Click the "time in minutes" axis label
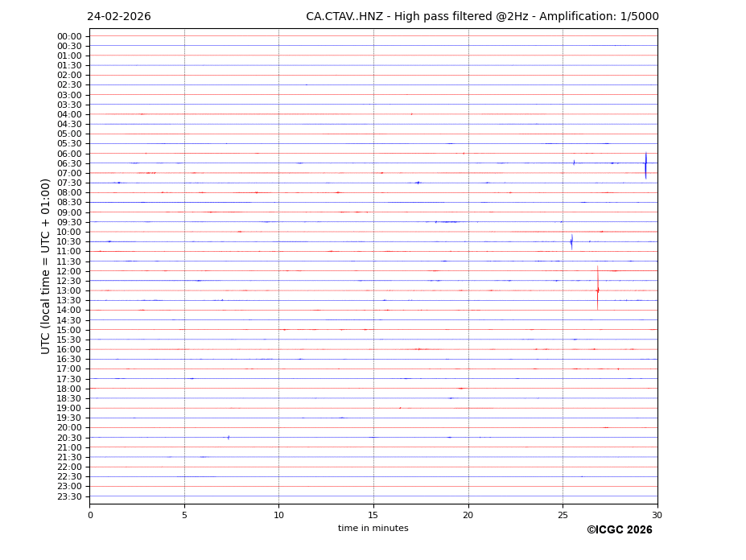 click(x=373, y=529)
